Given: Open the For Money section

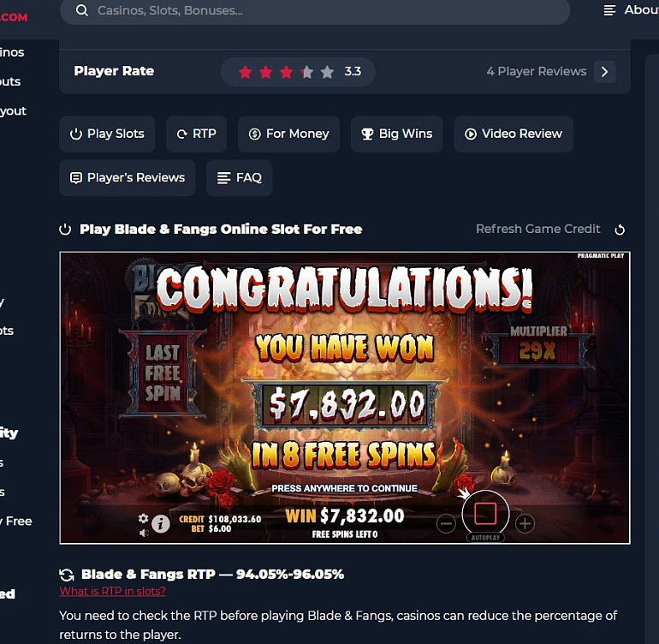Looking at the screenshot, I should point(288,134).
